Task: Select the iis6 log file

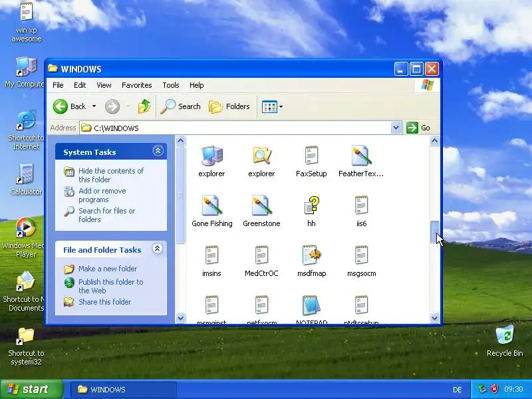Action: [361, 211]
